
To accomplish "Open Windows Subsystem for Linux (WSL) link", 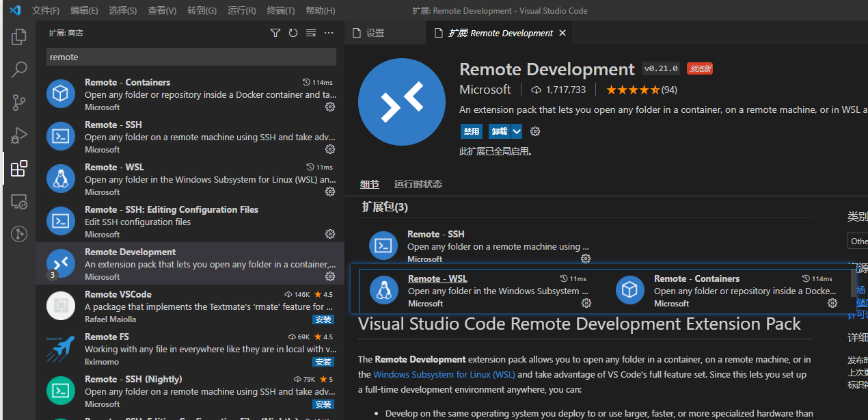I will (444, 374).
